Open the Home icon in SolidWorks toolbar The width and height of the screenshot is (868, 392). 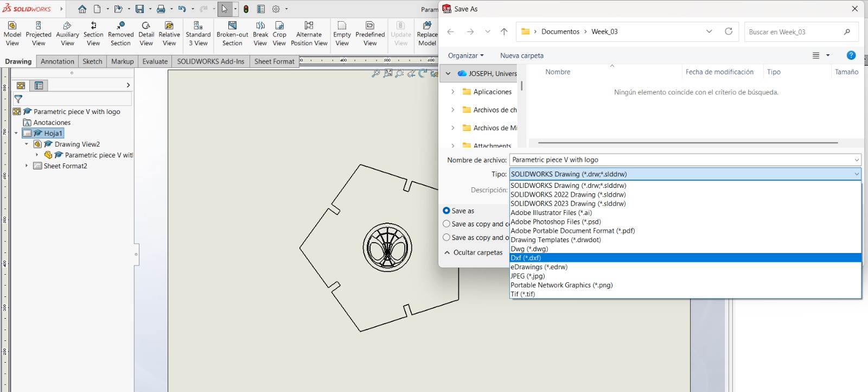pyautogui.click(x=82, y=9)
